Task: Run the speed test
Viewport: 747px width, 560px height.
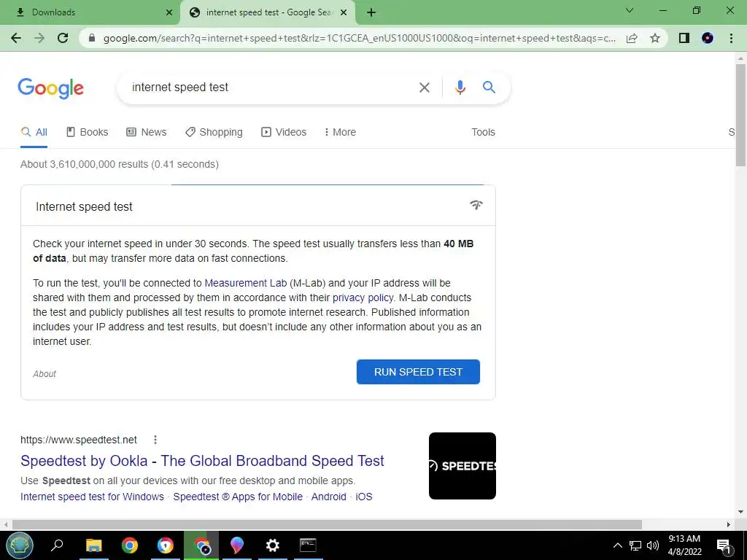Action: (x=418, y=372)
